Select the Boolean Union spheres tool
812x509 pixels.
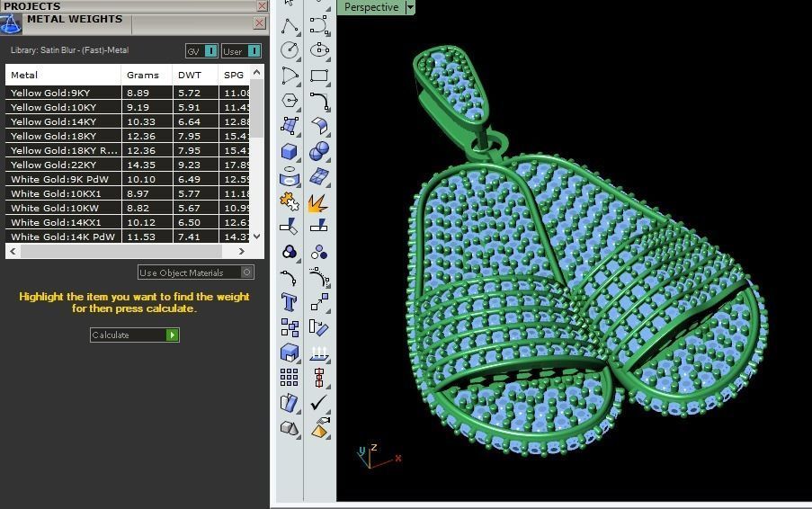pos(319,151)
